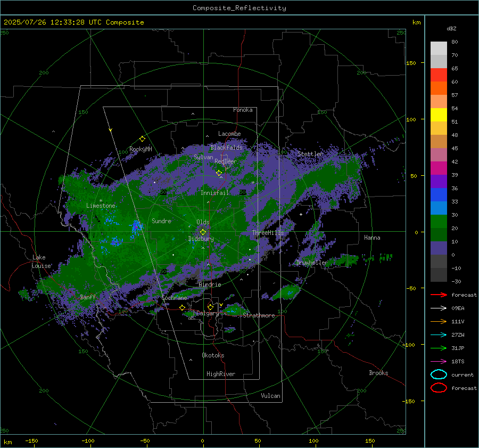Click the 39 dBZ magenta swatch

click(x=439, y=168)
